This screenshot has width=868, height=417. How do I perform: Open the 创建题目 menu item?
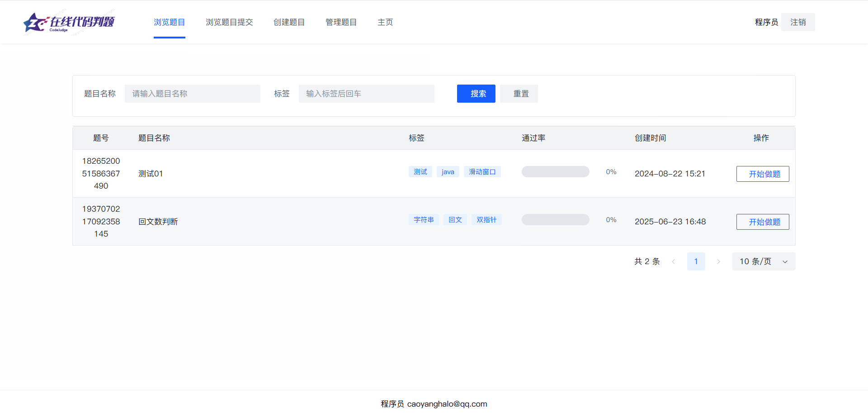point(289,22)
